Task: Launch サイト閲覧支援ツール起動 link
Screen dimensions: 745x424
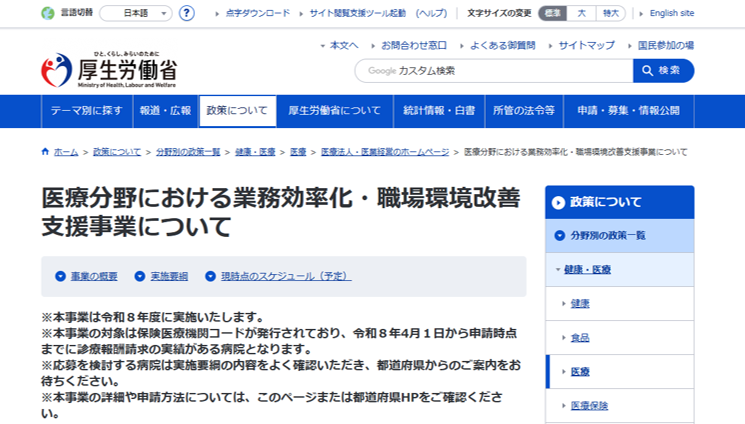Action: pyautogui.click(x=358, y=13)
